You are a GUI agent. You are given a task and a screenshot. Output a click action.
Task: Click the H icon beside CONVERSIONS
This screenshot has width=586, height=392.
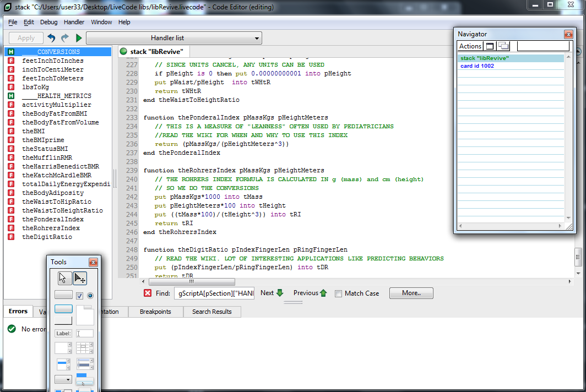click(x=11, y=52)
